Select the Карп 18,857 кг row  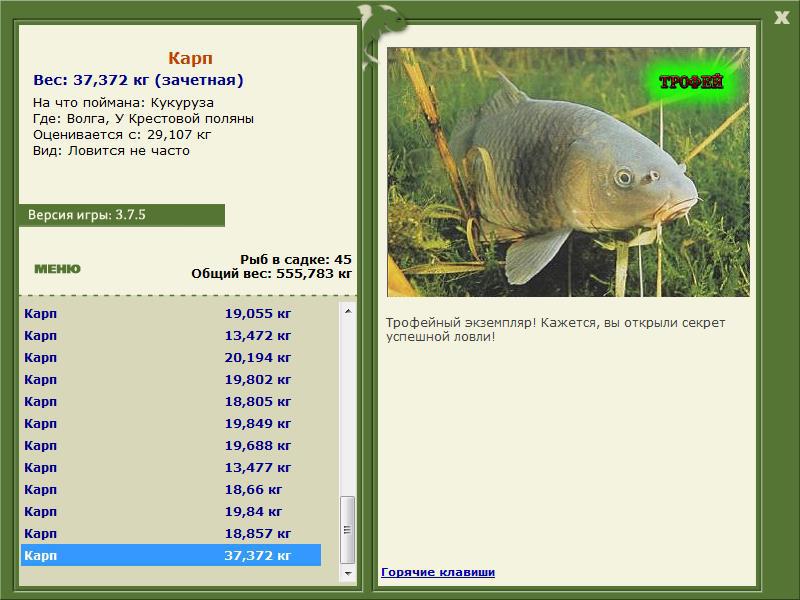(x=171, y=533)
